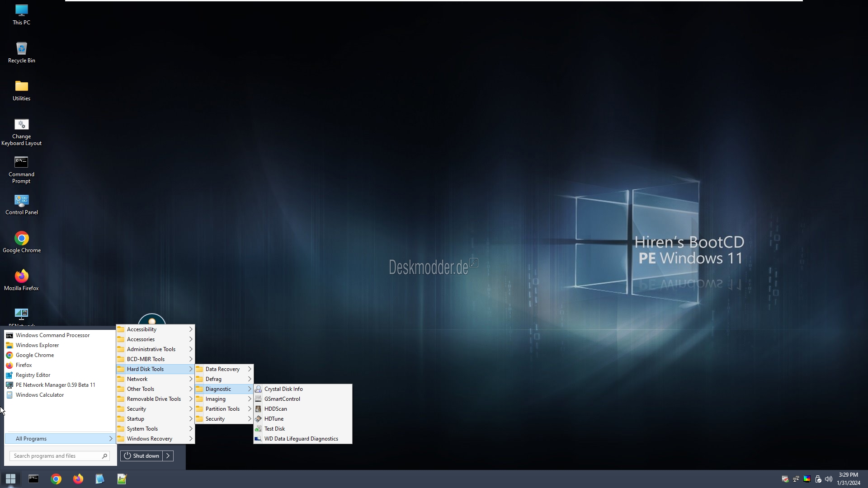Click the network computers tray icon
868x488 pixels.
pyautogui.click(x=796, y=479)
